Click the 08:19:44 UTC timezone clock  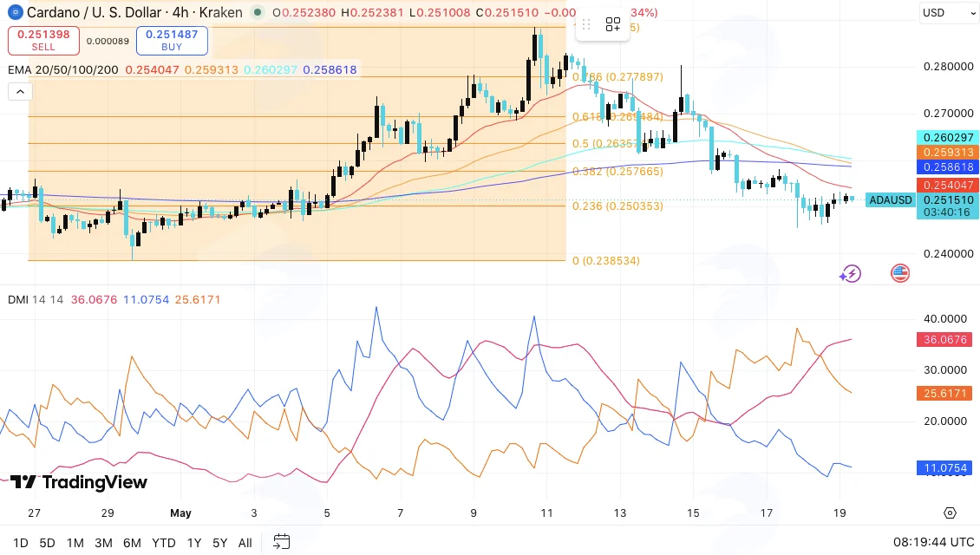(x=934, y=542)
